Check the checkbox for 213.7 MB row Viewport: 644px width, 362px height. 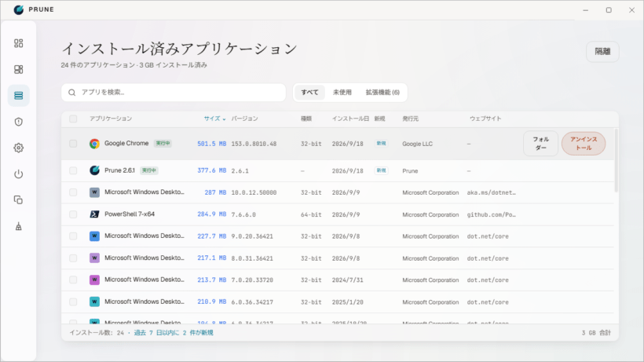coord(73,280)
